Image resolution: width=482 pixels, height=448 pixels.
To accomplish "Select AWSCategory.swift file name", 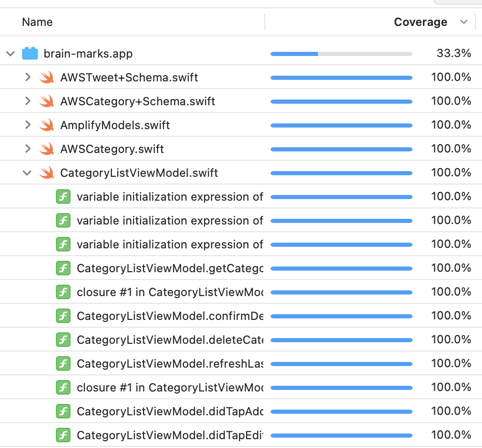I will (112, 149).
